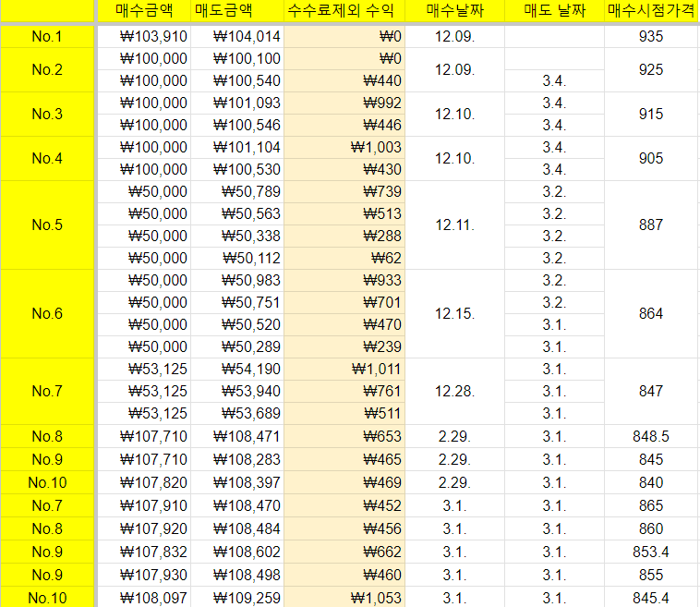Select the buy amount ₩108,097

tap(144, 598)
